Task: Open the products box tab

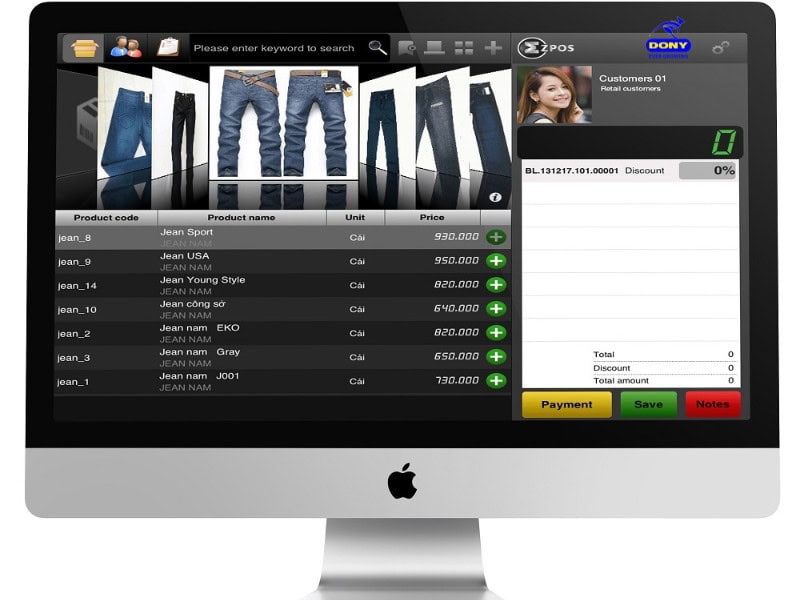Action: [85, 47]
